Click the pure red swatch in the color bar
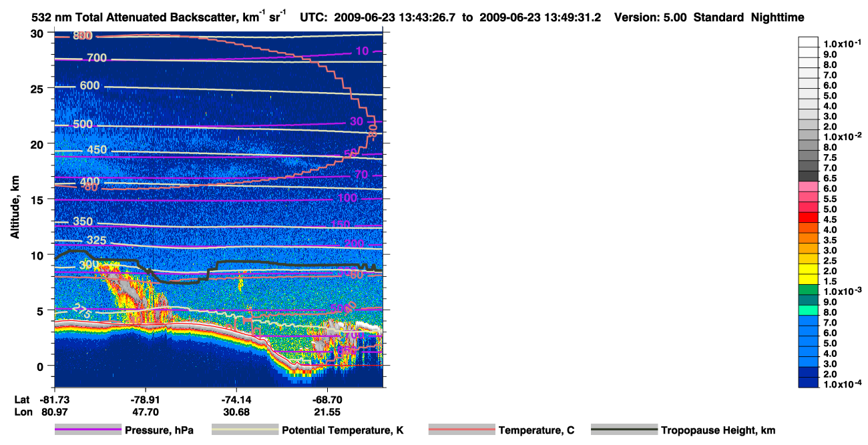Viewport: 868px width, 445px height. pyautogui.click(x=809, y=217)
